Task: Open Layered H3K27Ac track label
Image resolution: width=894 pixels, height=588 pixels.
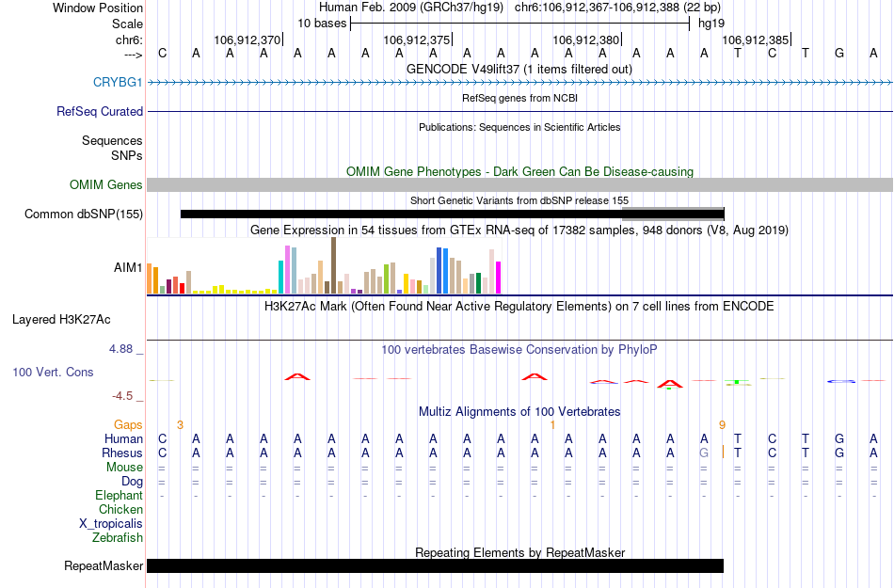Action: [x=61, y=319]
